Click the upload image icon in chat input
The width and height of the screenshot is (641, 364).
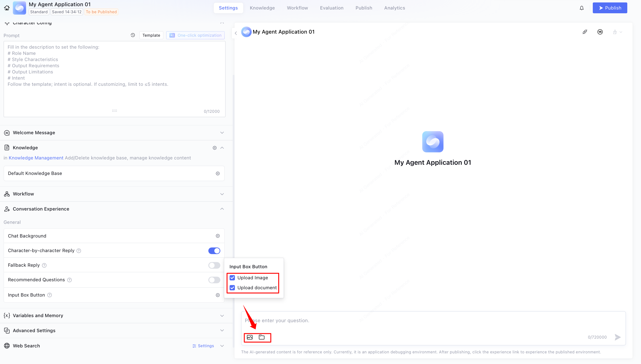click(249, 337)
